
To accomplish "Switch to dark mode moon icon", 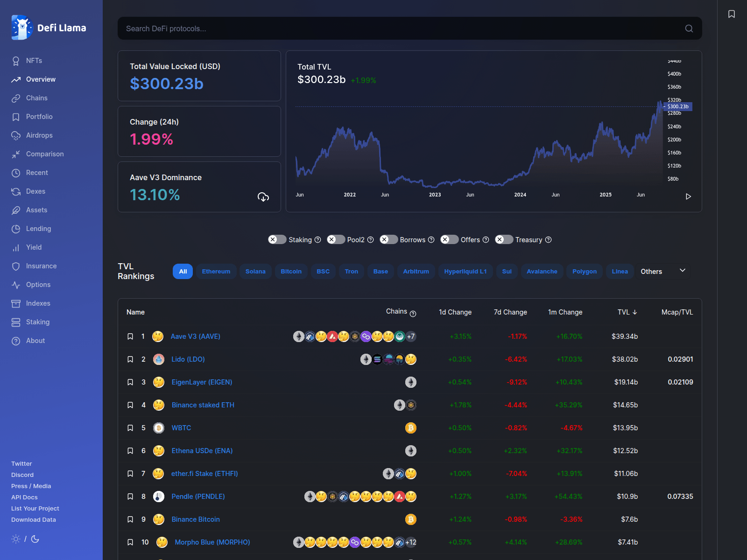I will coord(35,539).
